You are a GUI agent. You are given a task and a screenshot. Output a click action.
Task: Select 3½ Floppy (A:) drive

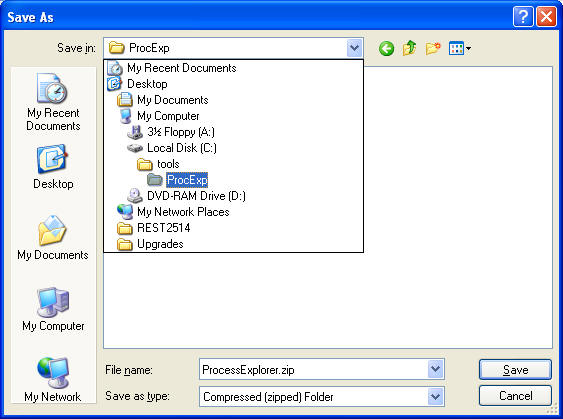tap(171, 132)
